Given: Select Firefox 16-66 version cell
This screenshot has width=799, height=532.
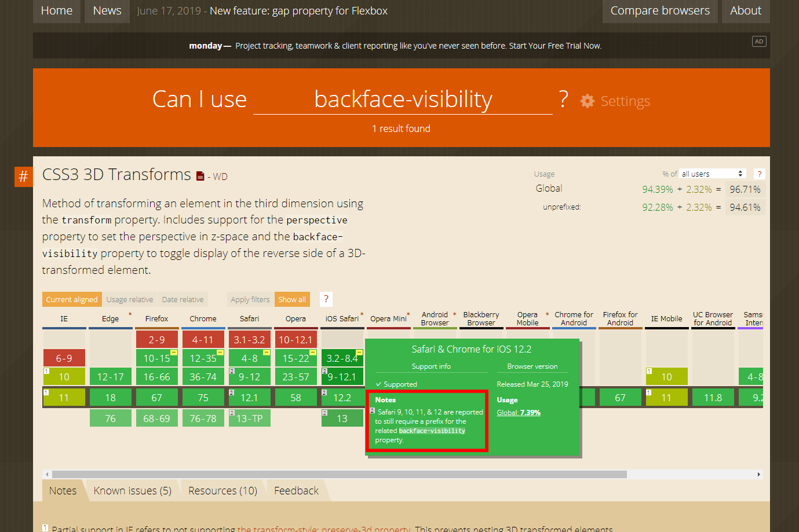Looking at the screenshot, I should point(157,377).
